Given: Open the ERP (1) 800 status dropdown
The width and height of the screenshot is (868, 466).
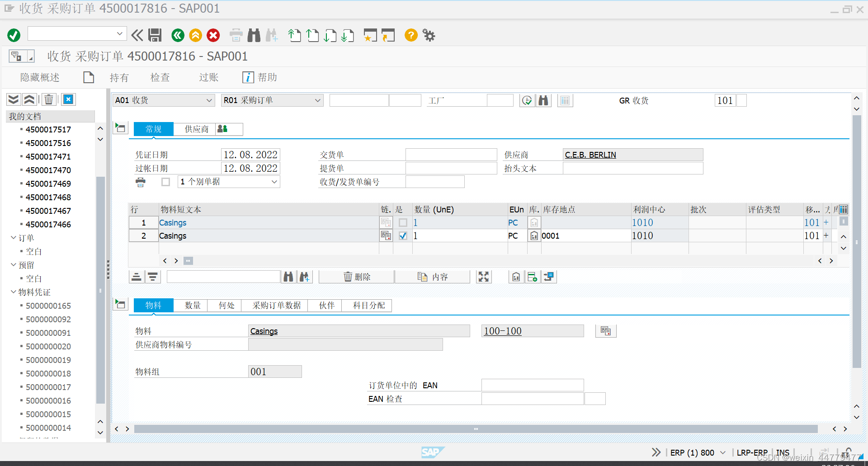Looking at the screenshot, I should pos(723,452).
